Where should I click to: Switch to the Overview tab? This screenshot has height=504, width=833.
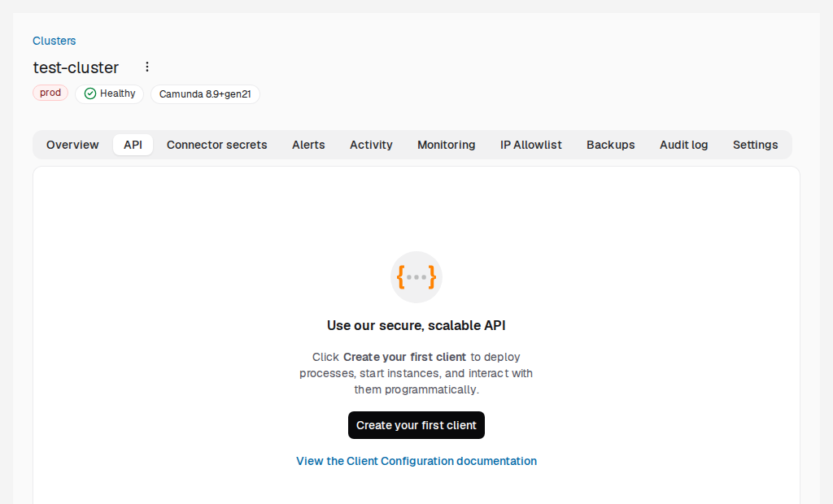[x=72, y=145]
